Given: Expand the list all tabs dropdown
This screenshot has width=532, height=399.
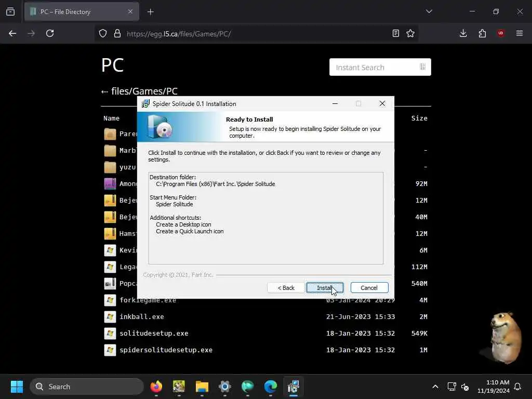Looking at the screenshot, I should [429, 11].
